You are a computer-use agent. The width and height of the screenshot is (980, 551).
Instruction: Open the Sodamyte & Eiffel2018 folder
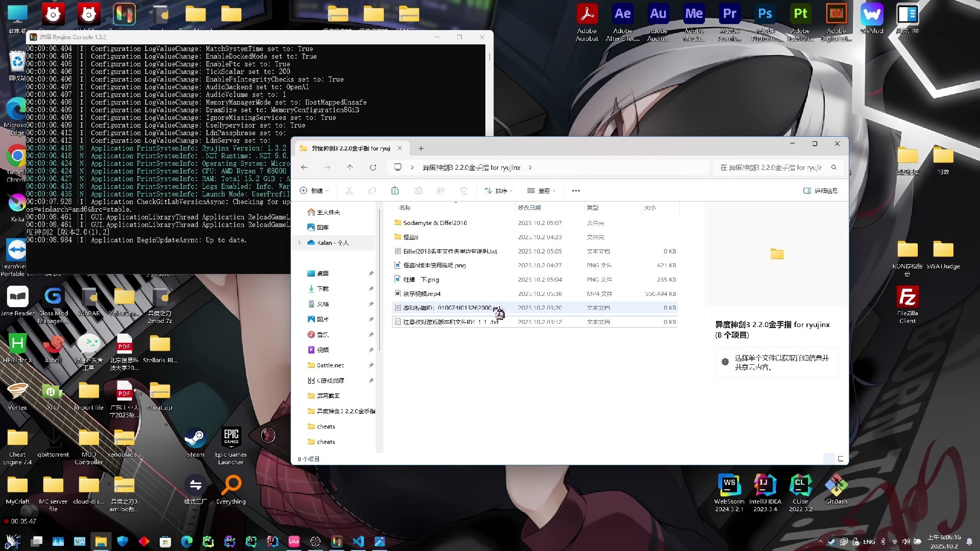pos(435,223)
